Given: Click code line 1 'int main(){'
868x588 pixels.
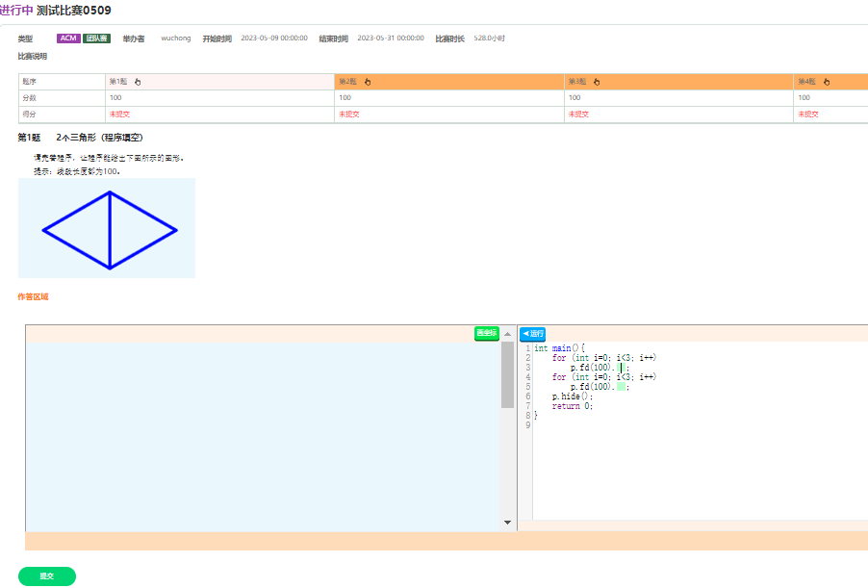Looking at the screenshot, I should (560, 348).
